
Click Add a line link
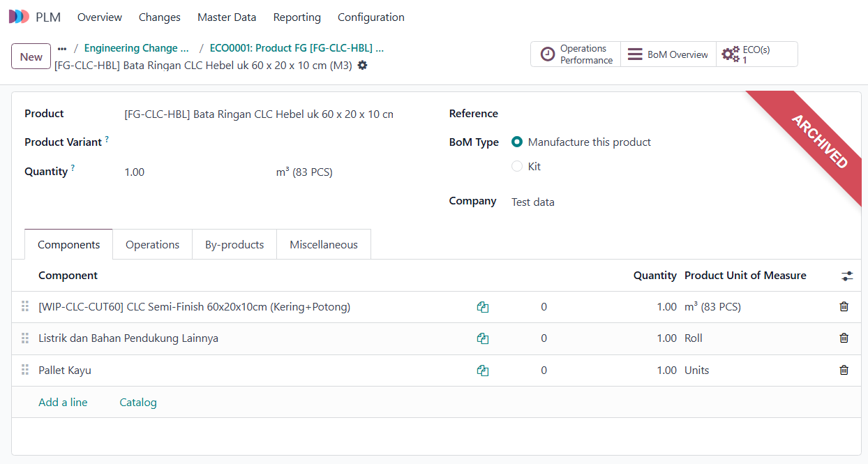click(63, 402)
